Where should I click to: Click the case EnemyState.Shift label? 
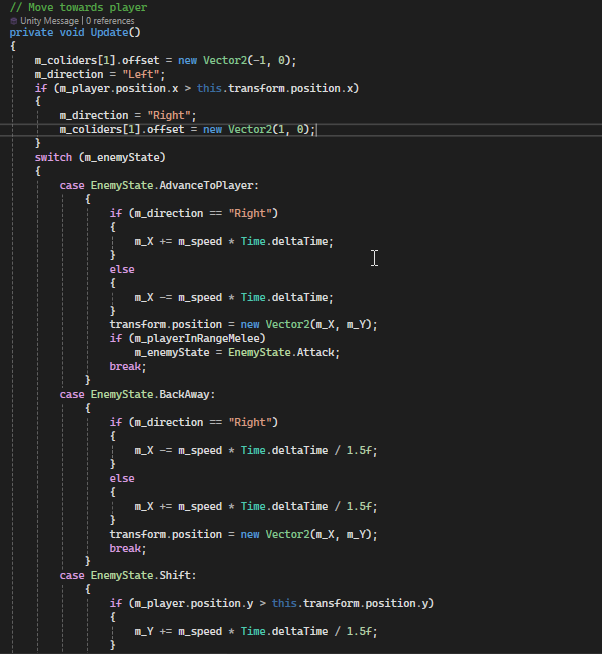pyautogui.click(x=128, y=576)
